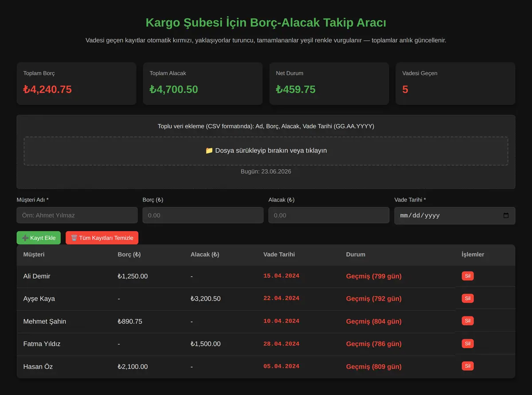Click the due date 28.04.2024
The width and height of the screenshot is (532, 395).
tap(282, 344)
